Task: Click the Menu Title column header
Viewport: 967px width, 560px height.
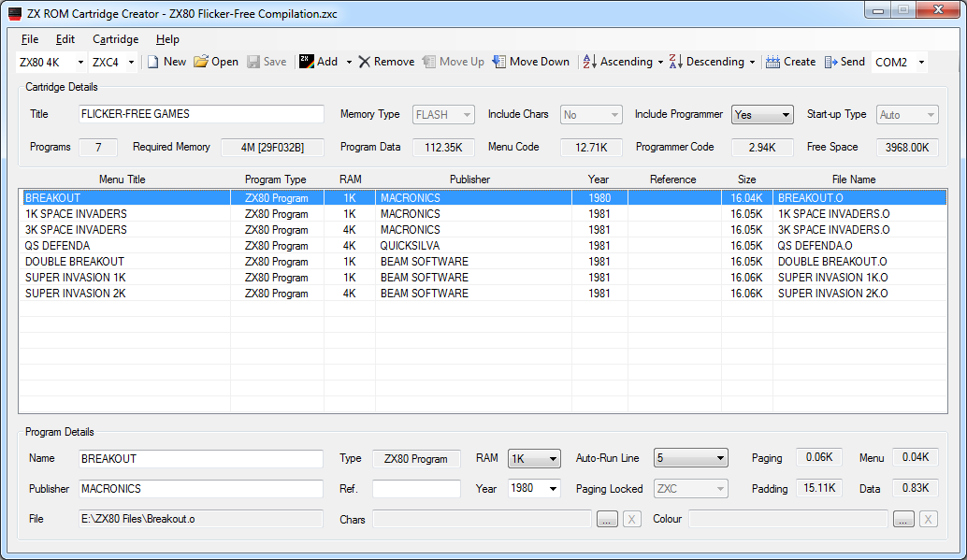Action: [x=123, y=179]
